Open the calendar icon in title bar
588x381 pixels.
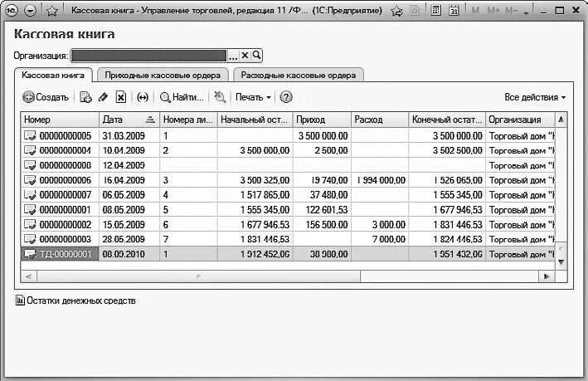(454, 11)
